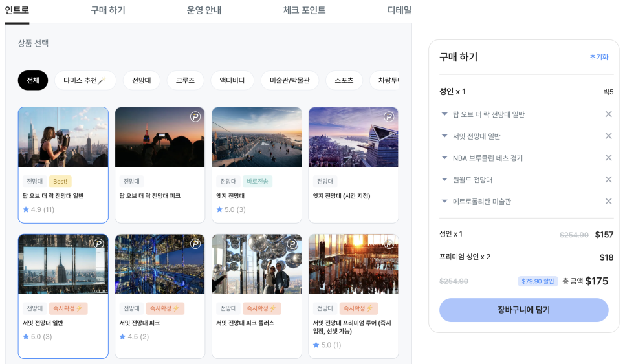This screenshot has height=364, width=625.
Task: Click star rating of 탑 오브 더 락 전망대 일반
Action: pos(38,209)
